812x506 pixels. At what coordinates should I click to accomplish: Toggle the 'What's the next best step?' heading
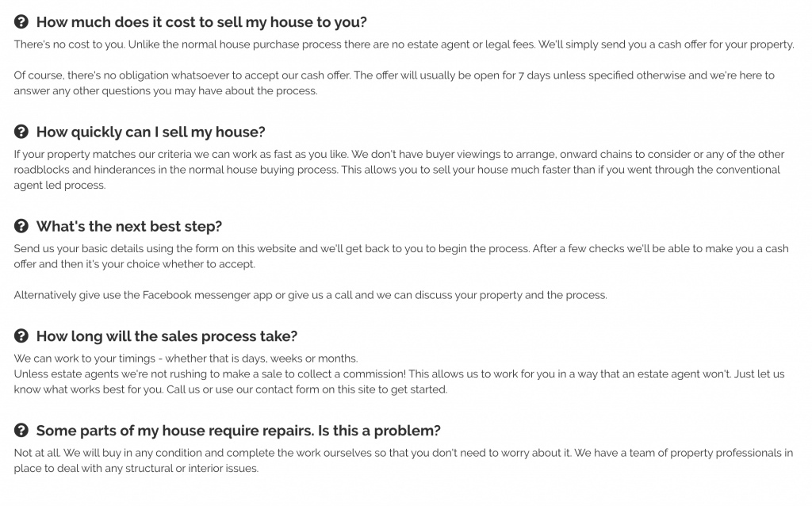(x=129, y=226)
